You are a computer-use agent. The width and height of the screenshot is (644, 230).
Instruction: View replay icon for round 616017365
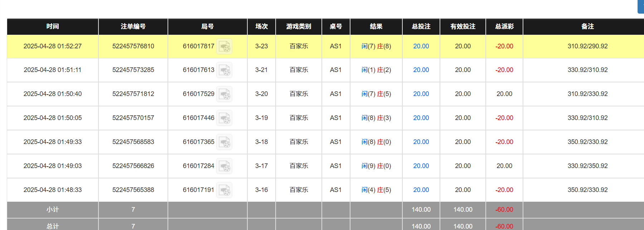[224, 142]
